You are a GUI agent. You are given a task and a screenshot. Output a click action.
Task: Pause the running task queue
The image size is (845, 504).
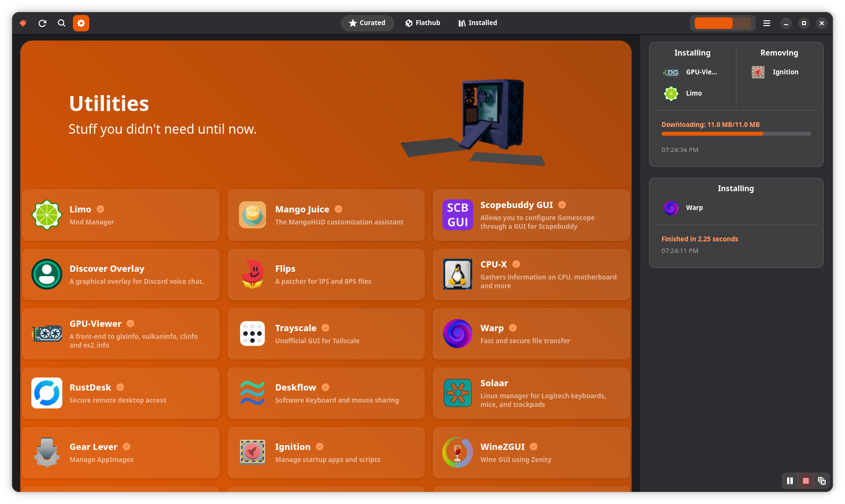(790, 481)
